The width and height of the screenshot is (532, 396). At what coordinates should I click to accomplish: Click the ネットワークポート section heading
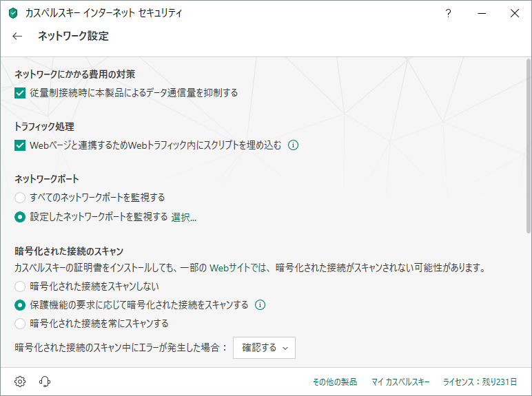[47, 179]
